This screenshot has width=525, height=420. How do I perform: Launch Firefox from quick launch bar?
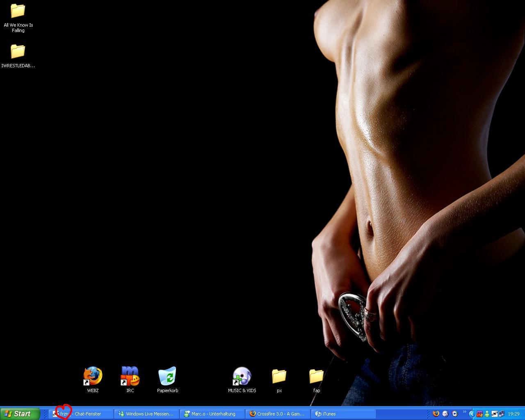click(436, 414)
